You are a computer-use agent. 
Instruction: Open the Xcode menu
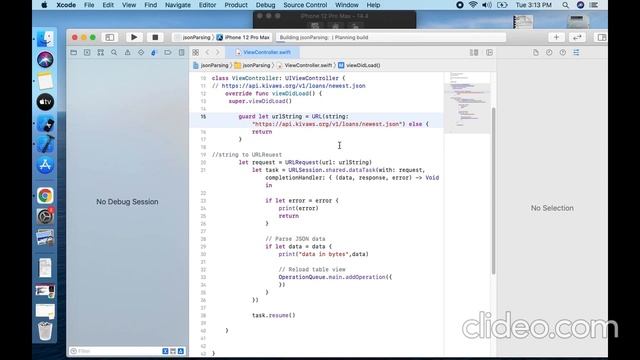(x=66, y=5)
